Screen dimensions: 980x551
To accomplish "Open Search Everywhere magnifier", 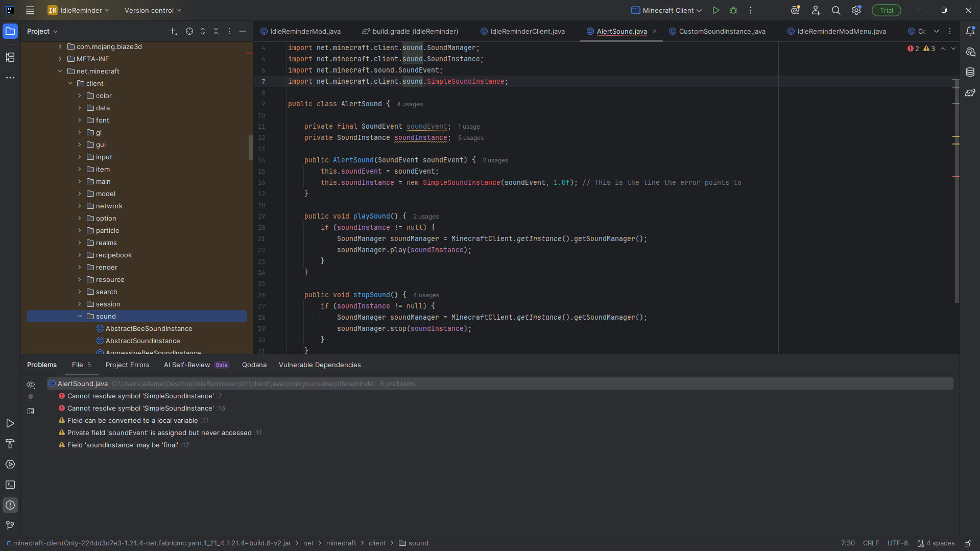I will pos(836,10).
